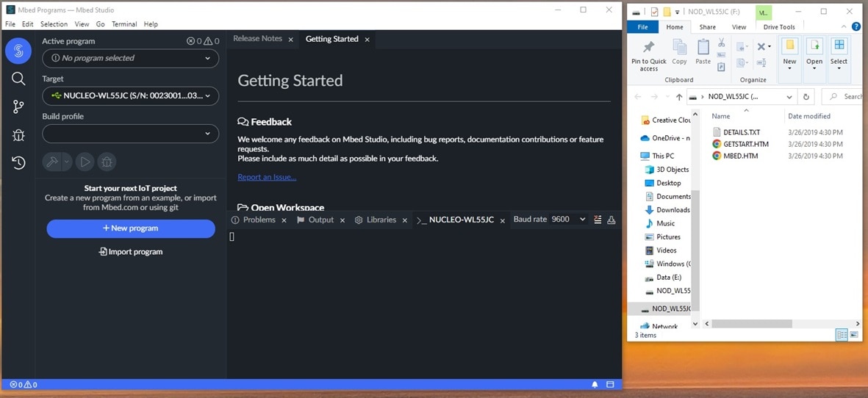868x398 pixels.
Task: Click the Rename icon in Organize group
Action: pyautogui.click(x=763, y=62)
